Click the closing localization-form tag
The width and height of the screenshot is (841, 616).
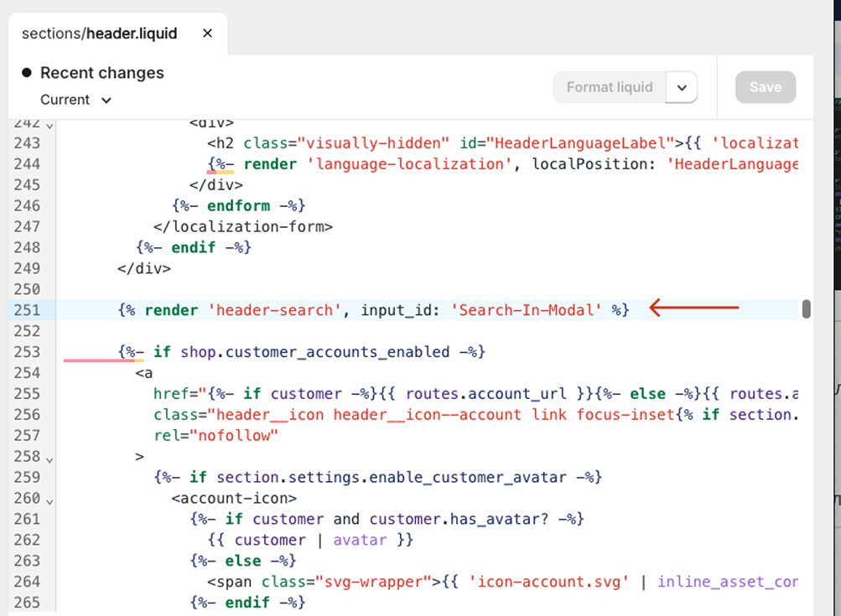pos(243,226)
